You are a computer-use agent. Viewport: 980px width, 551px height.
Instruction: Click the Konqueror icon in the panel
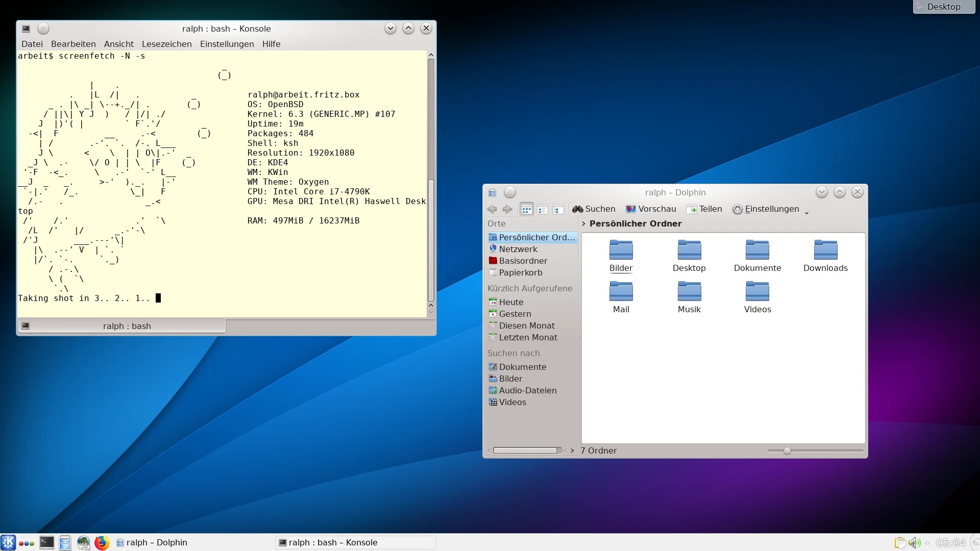tap(84, 542)
